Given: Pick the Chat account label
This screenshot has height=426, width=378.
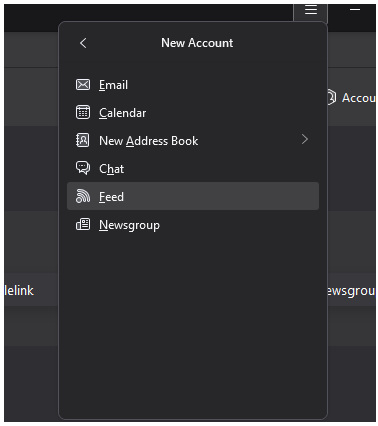Looking at the screenshot, I should (x=112, y=169).
